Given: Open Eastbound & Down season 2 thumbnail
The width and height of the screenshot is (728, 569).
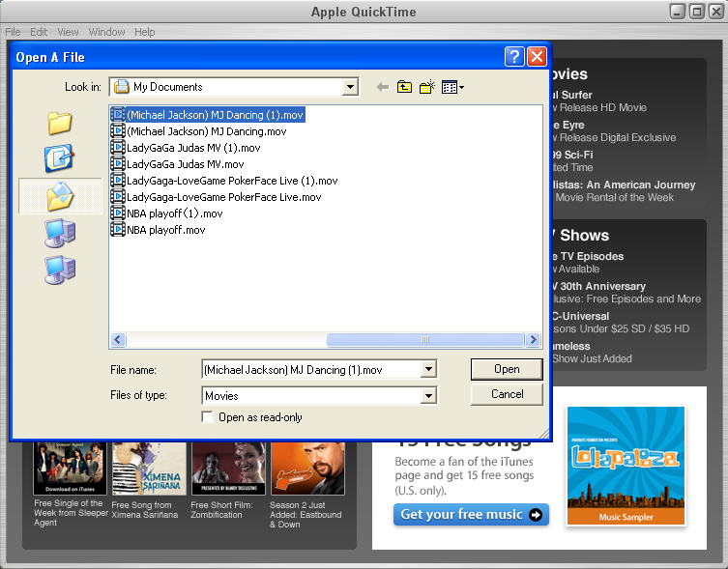Looking at the screenshot, I should click(x=307, y=469).
